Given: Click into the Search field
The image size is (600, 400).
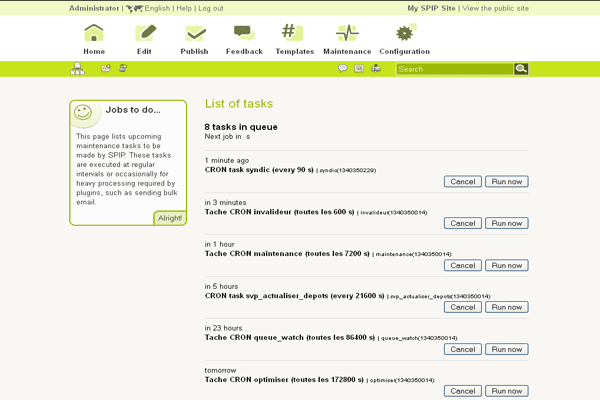Looking at the screenshot, I should (455, 69).
